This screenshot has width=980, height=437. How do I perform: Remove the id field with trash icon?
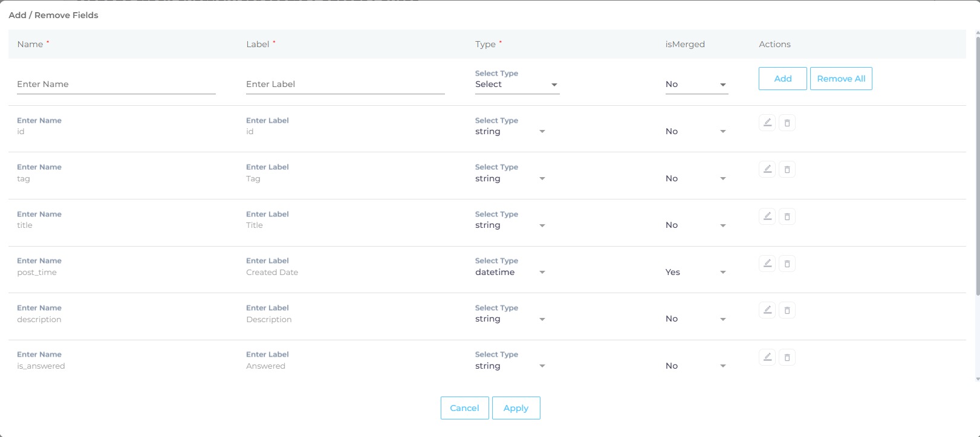[x=787, y=123]
